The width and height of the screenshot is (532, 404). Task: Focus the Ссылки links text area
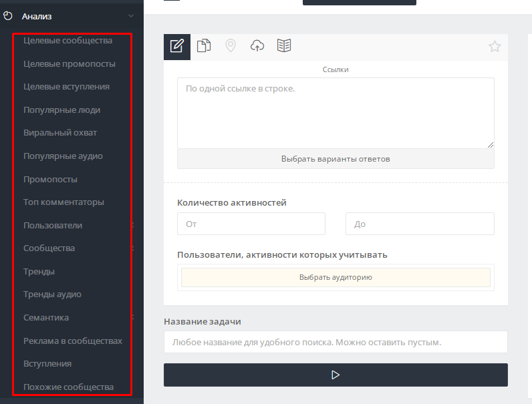point(336,114)
